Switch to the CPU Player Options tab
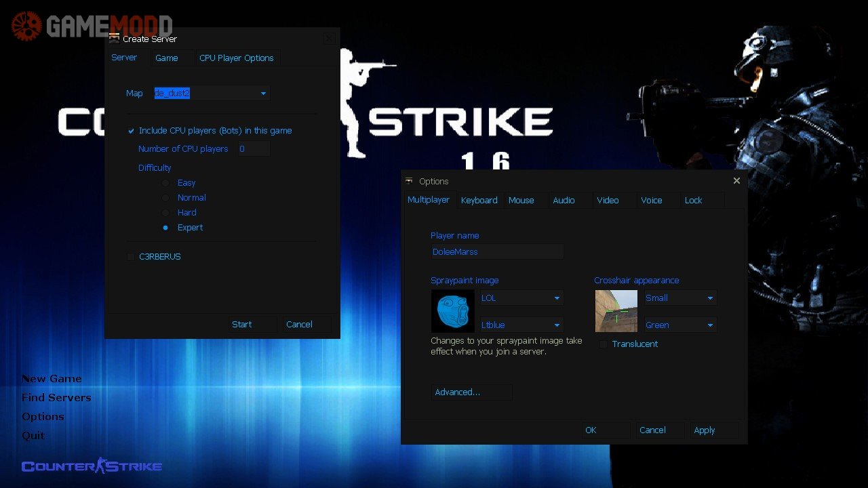Screen dimensions: 868x488 (x=236, y=58)
